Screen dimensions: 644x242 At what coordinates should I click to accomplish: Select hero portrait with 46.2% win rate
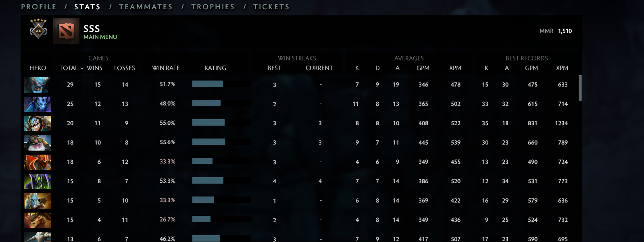coord(37,237)
